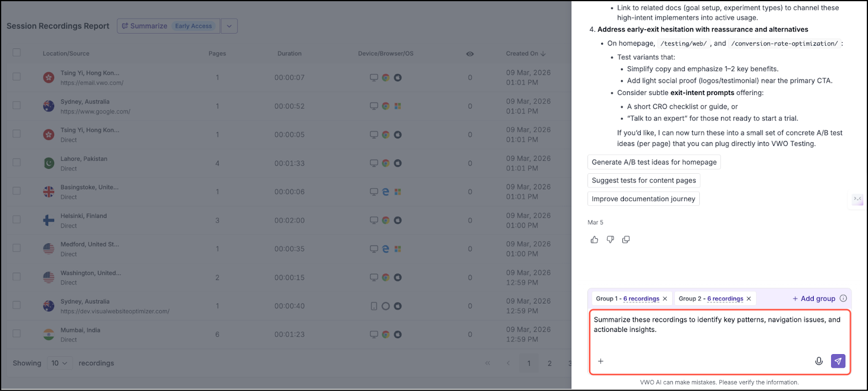Expand the dropdown next to Summarize button
This screenshot has width=868, height=391.
coord(229,26)
